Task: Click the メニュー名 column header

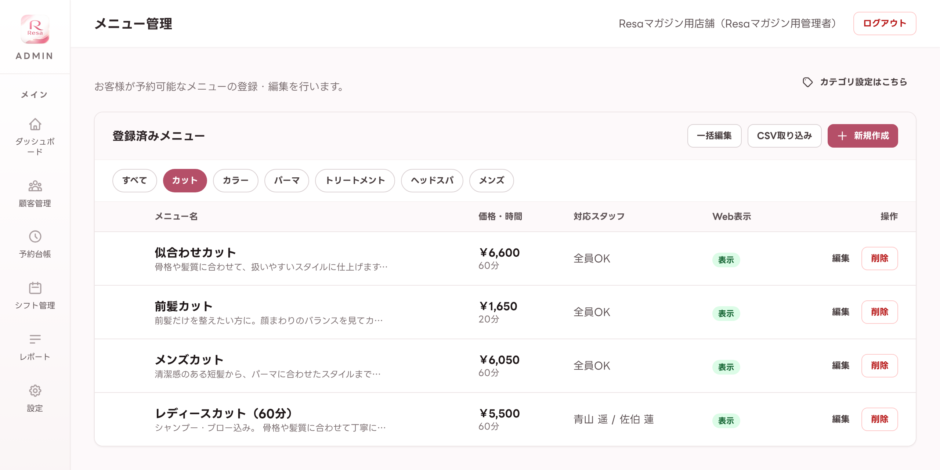Action: (176, 216)
